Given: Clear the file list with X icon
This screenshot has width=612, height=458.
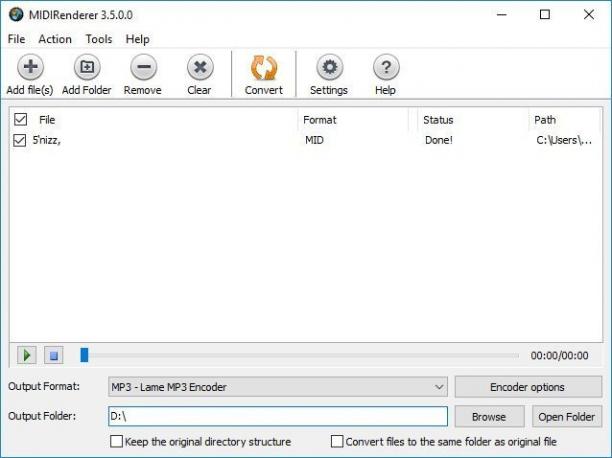Looking at the screenshot, I should click(x=200, y=67).
